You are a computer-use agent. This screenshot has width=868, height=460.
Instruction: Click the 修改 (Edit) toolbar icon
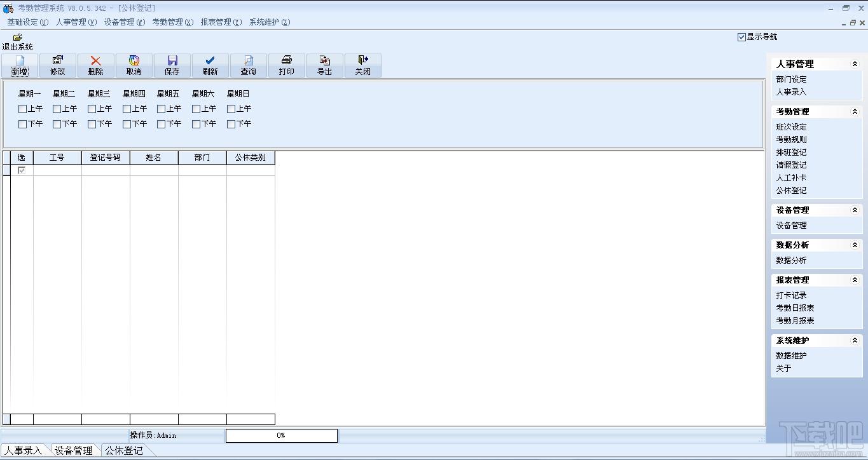pyautogui.click(x=58, y=60)
